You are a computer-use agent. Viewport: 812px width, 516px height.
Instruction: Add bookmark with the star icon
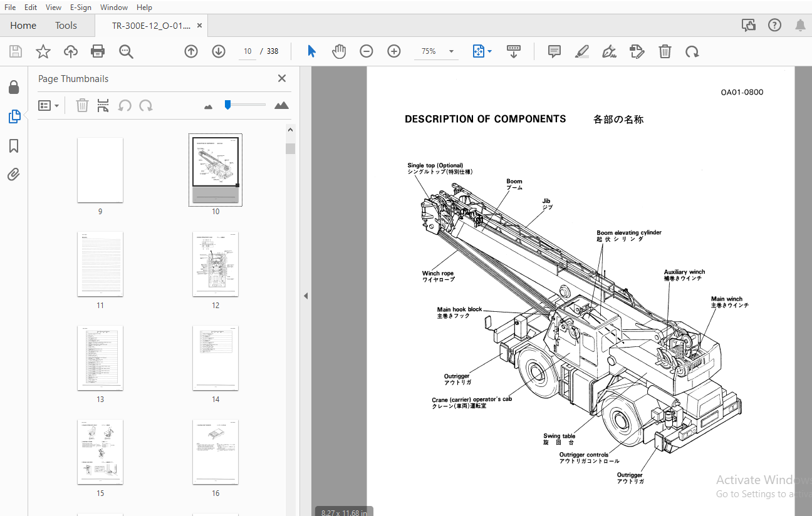(x=43, y=51)
